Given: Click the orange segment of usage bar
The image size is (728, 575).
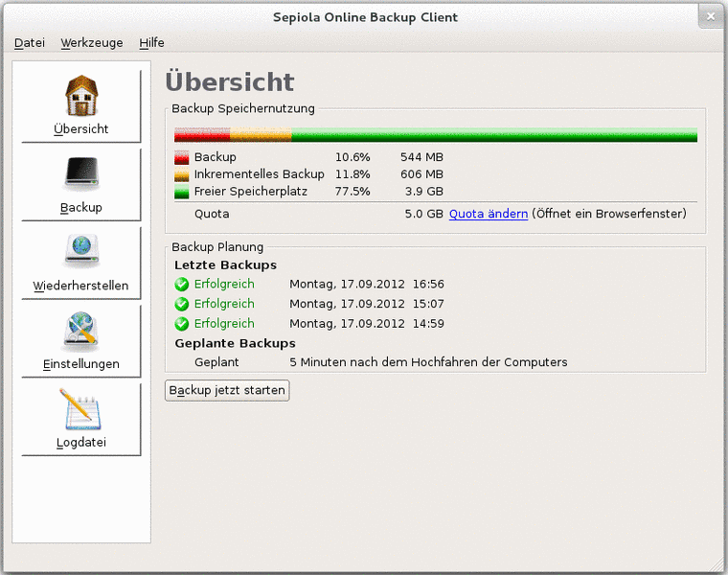Looking at the screenshot, I should (x=261, y=135).
